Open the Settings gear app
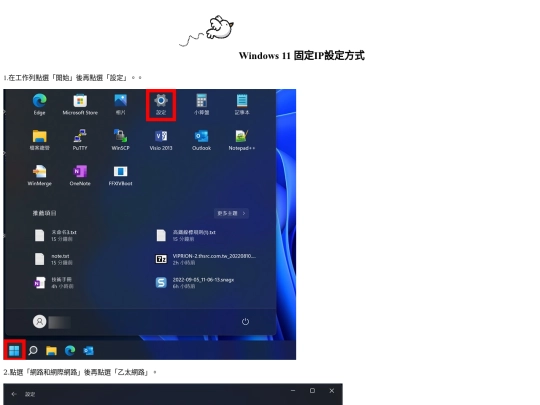This screenshot has width=540, height=405. click(161, 104)
